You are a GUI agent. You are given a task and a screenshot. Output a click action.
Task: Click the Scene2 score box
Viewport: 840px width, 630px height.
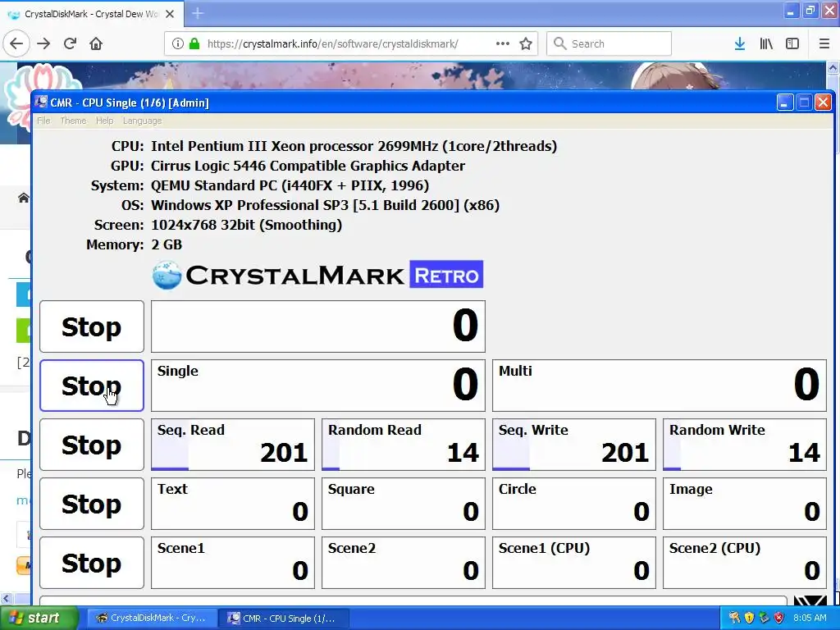pyautogui.click(x=404, y=563)
